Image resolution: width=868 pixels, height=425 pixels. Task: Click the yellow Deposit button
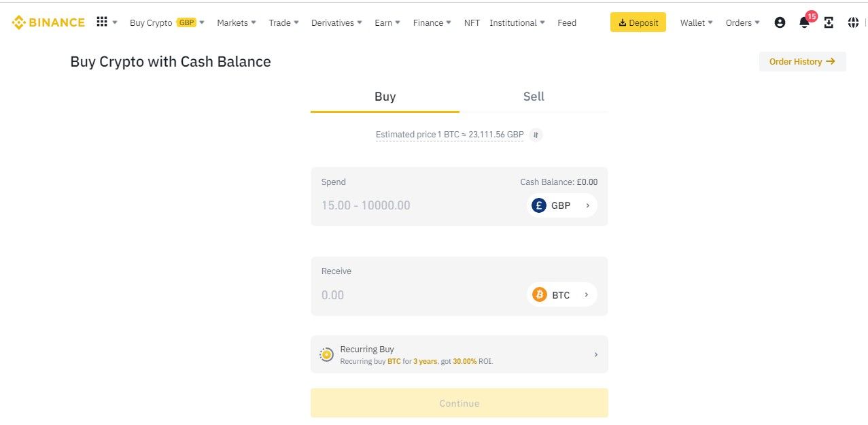point(638,22)
